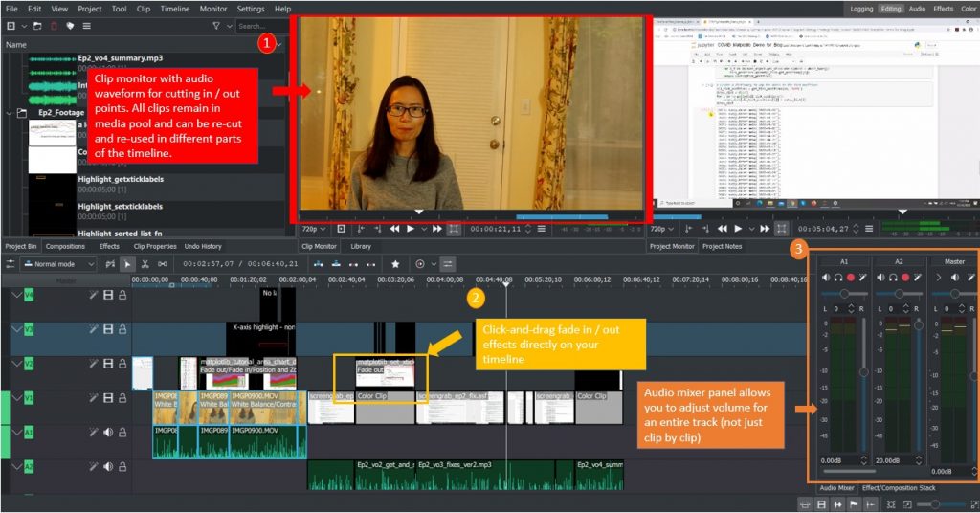
Task: Hide video on track V3
Action: 108,329
